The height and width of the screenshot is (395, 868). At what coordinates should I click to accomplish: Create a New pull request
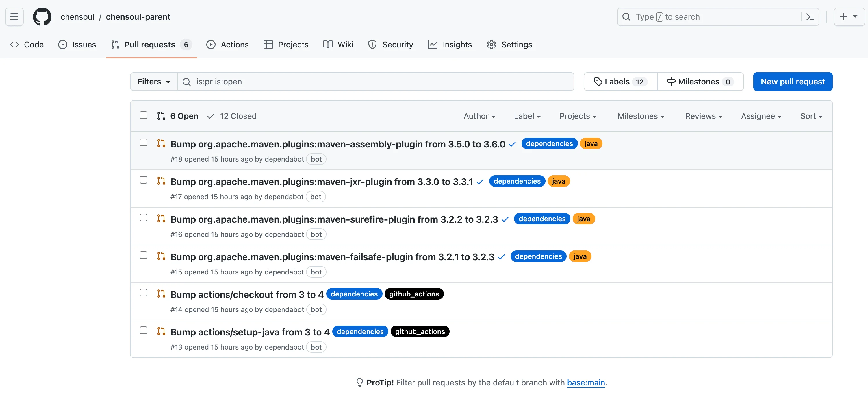(793, 82)
